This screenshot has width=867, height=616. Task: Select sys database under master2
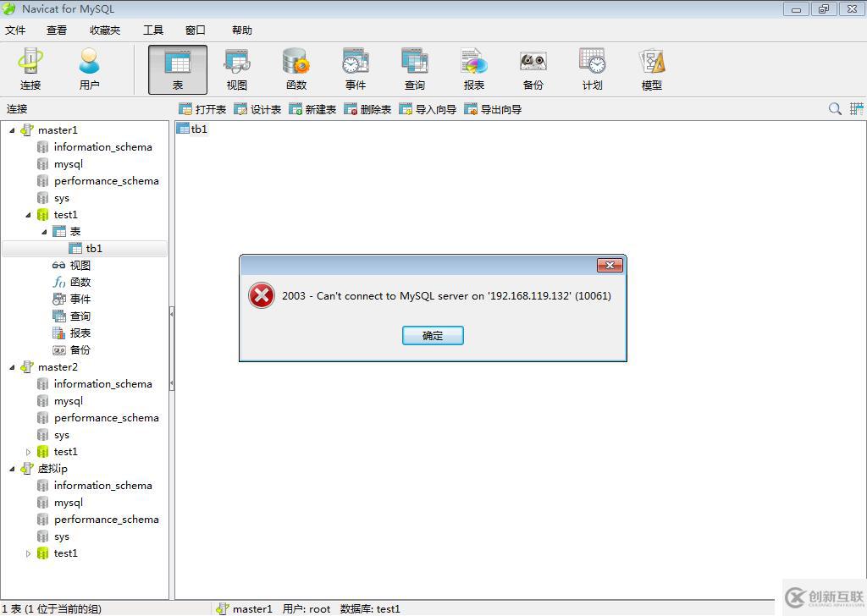click(x=61, y=435)
